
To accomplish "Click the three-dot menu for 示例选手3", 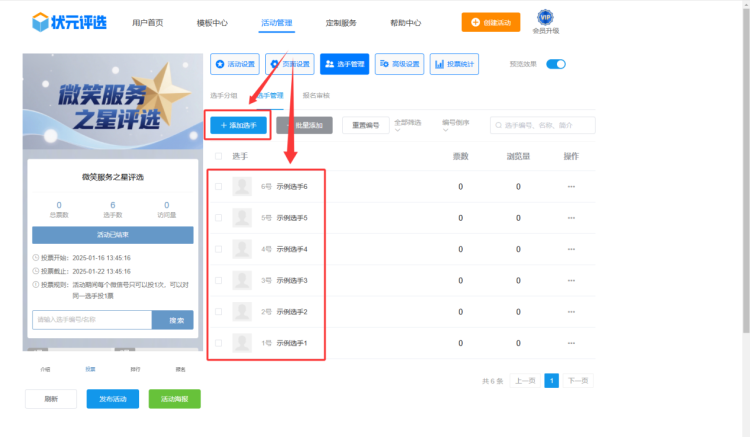I will pyautogui.click(x=571, y=281).
